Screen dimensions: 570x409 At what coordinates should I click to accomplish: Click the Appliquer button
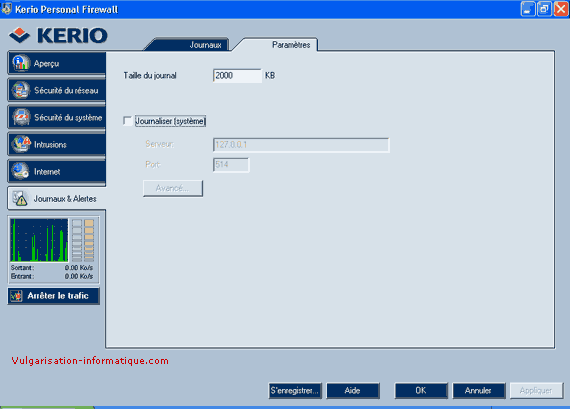click(536, 390)
